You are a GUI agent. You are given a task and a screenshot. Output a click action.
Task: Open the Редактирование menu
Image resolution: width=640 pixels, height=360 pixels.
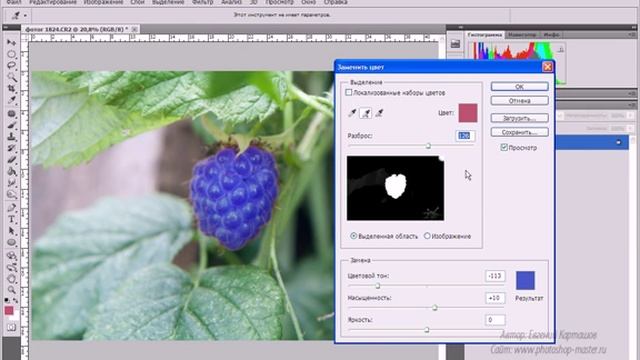click(x=53, y=2)
